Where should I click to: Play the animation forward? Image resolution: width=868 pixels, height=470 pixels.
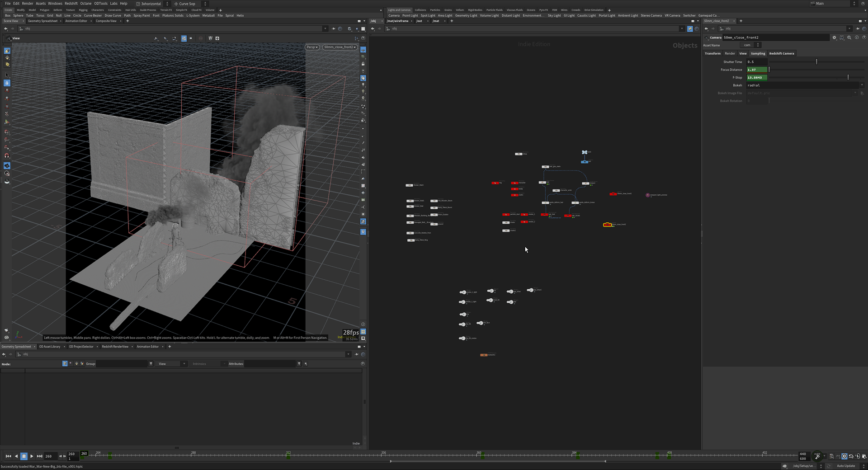[32, 456]
